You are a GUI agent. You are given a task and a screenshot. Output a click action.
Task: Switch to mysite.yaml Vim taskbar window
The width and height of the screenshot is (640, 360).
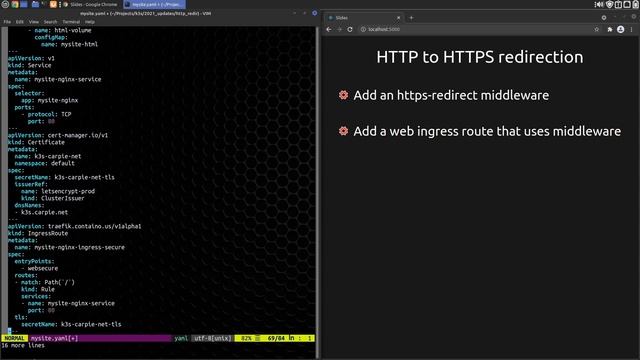coord(154,4)
